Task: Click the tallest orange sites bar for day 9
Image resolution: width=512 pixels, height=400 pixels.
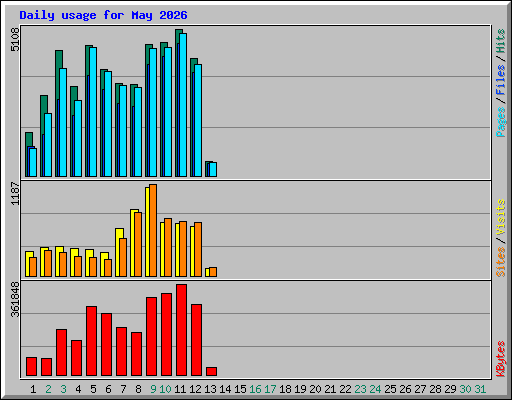Action: 153,230
